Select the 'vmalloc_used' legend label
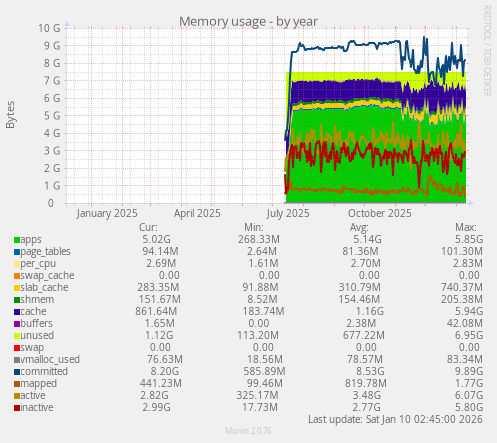 pyautogui.click(x=50, y=359)
